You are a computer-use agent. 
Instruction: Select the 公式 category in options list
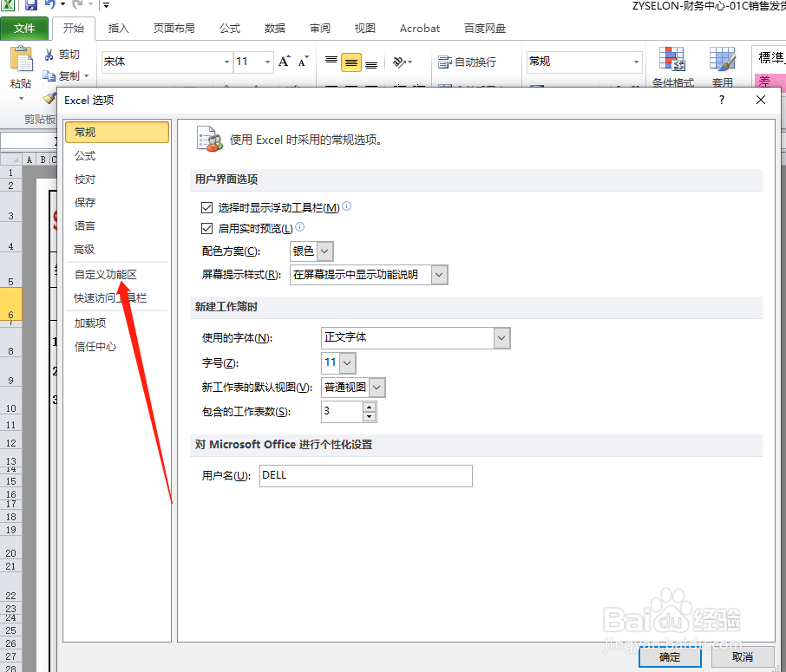[x=117, y=156]
